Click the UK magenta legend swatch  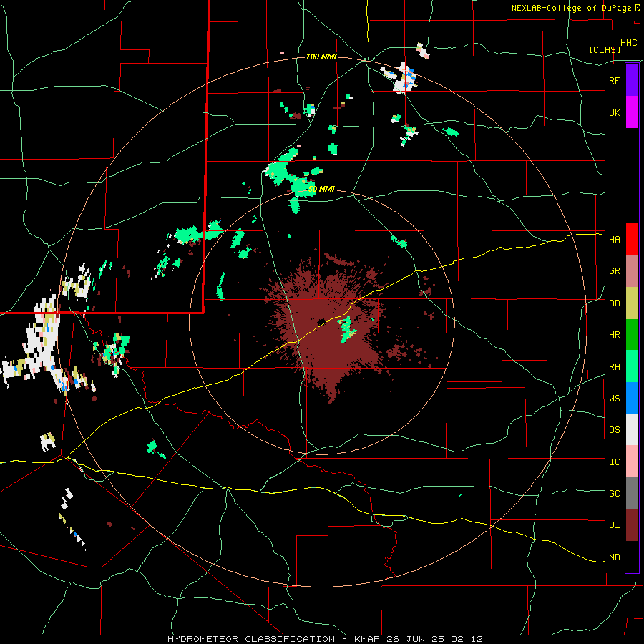click(x=632, y=112)
